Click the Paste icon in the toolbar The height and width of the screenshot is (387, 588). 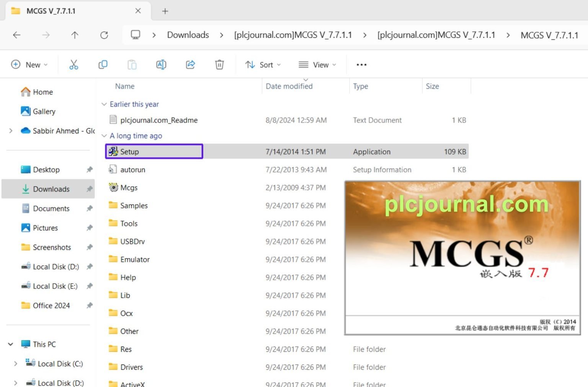tap(132, 64)
